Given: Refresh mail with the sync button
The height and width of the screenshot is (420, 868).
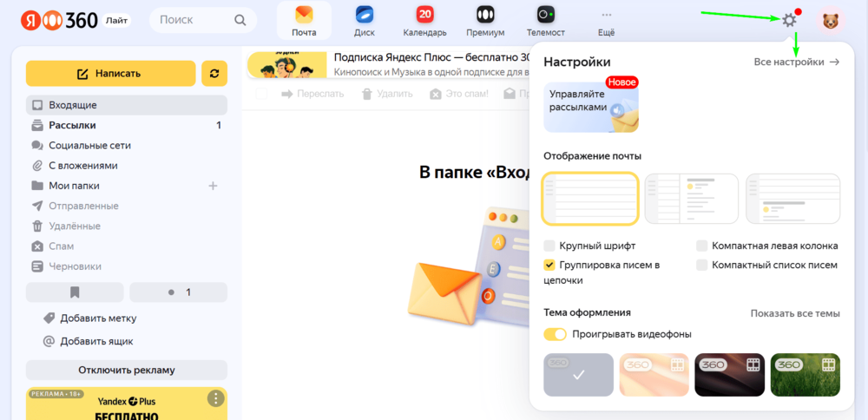Looking at the screenshot, I should (214, 74).
